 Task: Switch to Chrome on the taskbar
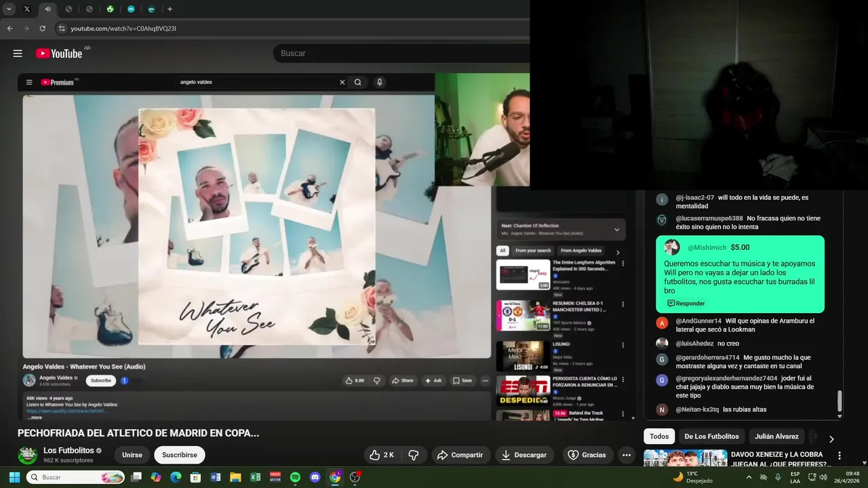point(335,477)
